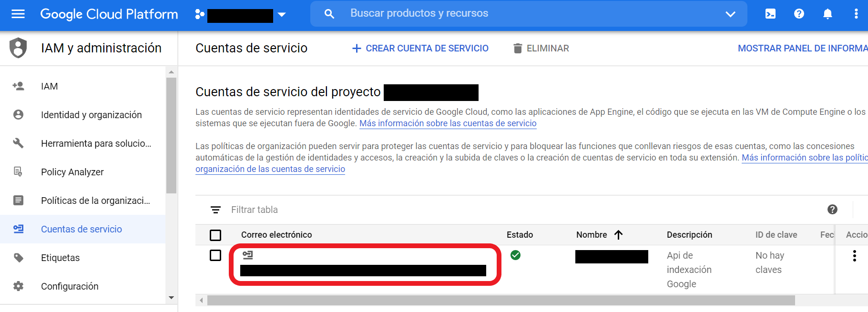The height and width of the screenshot is (312, 868).
Task: Click the table help question icon
Action: coord(832,210)
